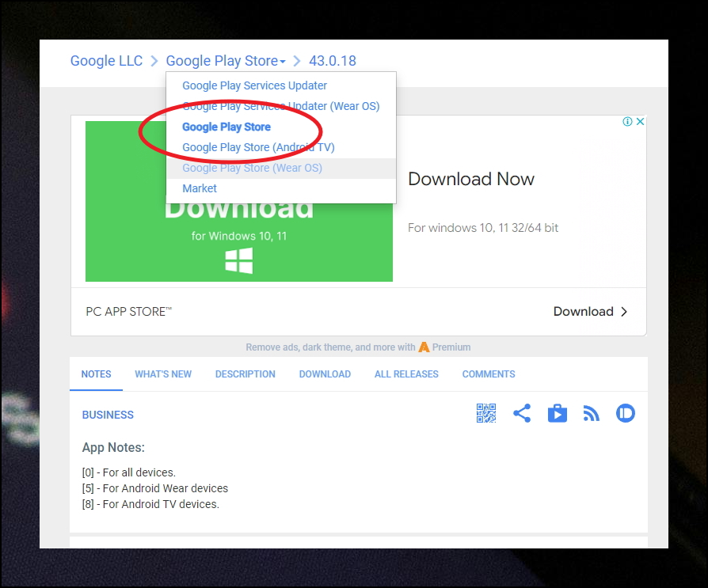The image size is (708, 588).
Task: Close the advertisement with X
Action: point(640,121)
